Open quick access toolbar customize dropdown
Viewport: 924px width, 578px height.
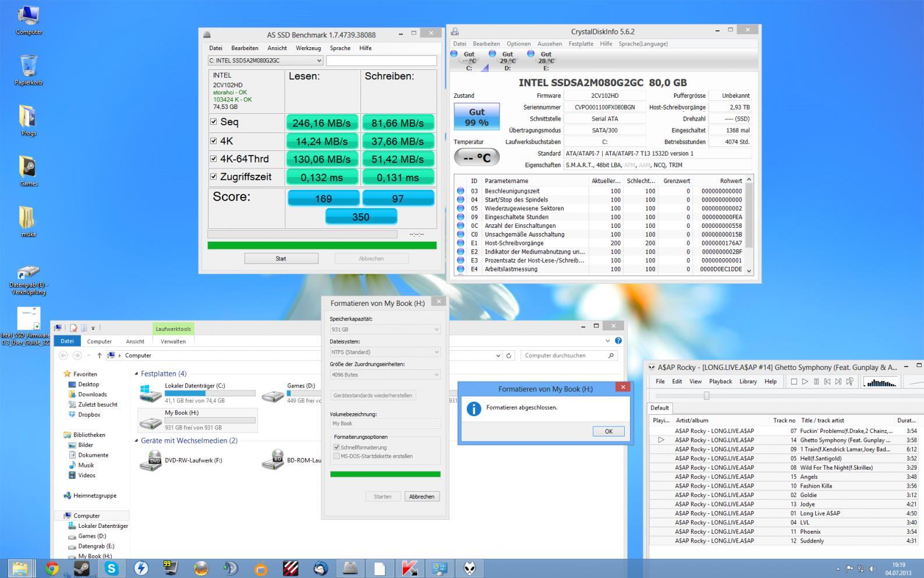point(93,328)
